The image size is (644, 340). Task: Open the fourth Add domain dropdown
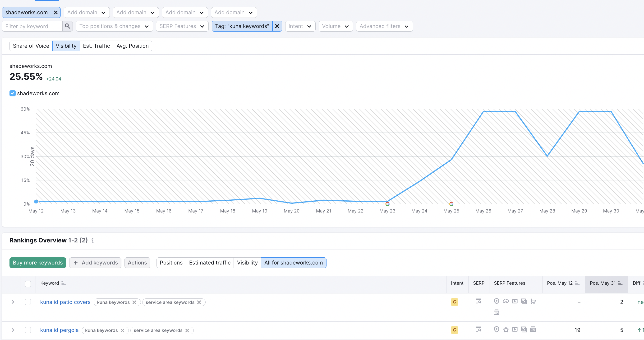tap(234, 13)
